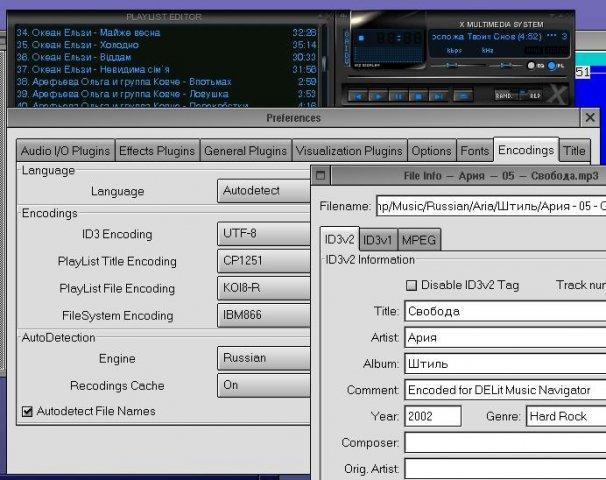Click the X logo in XMMS player
Image resolution: width=606 pixels, height=480 pixels.
click(x=557, y=94)
